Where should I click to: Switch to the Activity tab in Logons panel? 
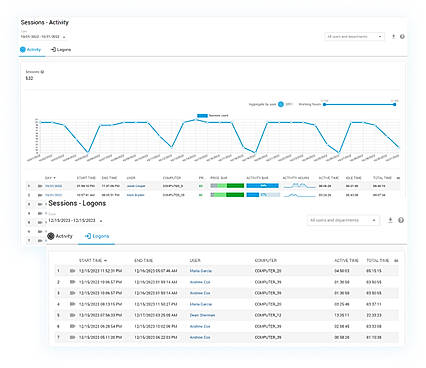(60, 236)
